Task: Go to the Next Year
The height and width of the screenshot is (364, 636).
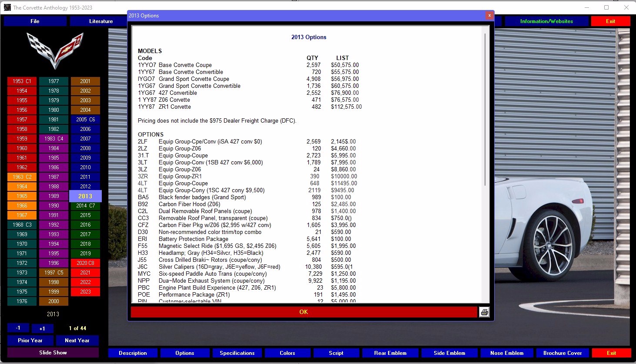Action: 77,341
